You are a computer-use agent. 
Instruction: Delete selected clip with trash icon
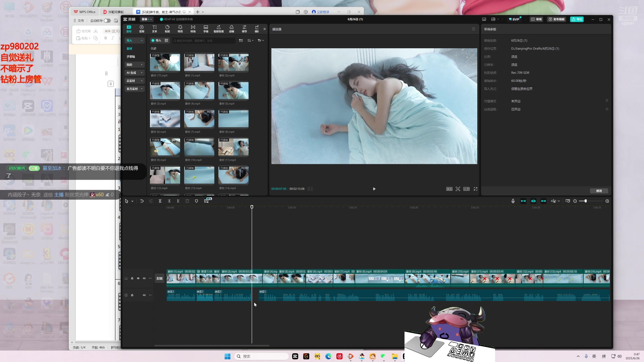click(x=187, y=201)
